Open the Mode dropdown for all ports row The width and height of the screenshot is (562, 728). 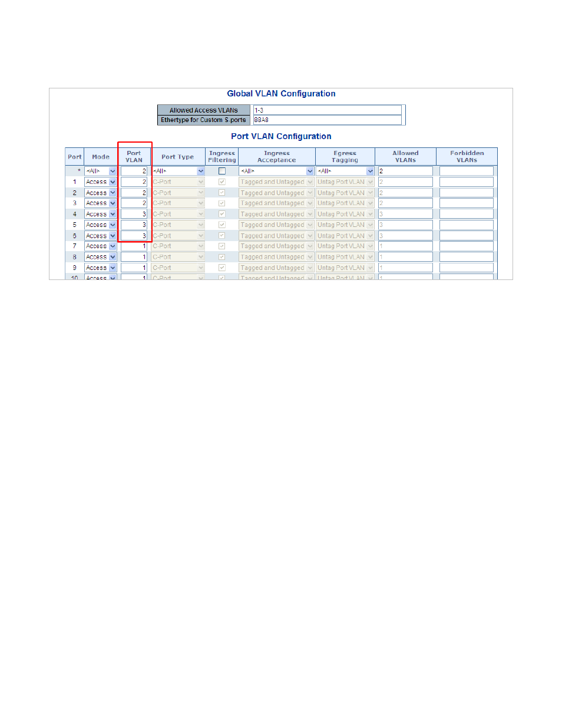point(101,171)
